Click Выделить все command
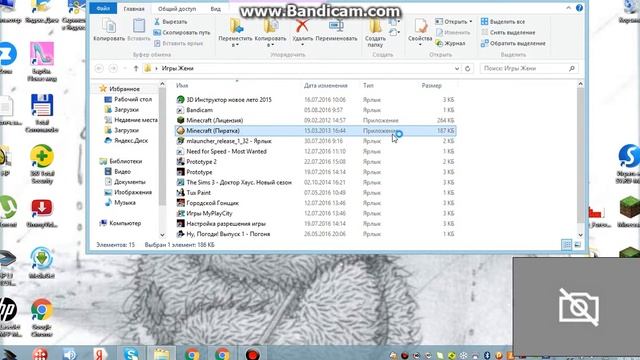Screen dimensions: 640x360 click(503, 22)
